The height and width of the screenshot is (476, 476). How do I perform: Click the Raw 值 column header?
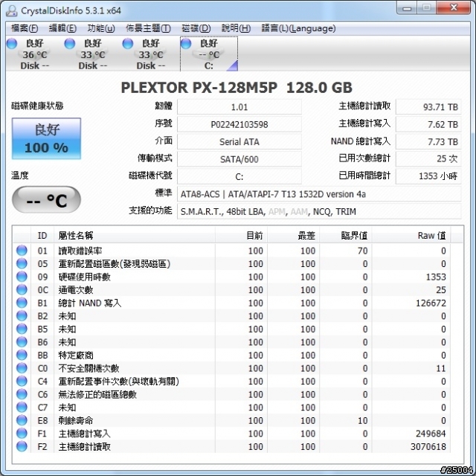(411, 235)
